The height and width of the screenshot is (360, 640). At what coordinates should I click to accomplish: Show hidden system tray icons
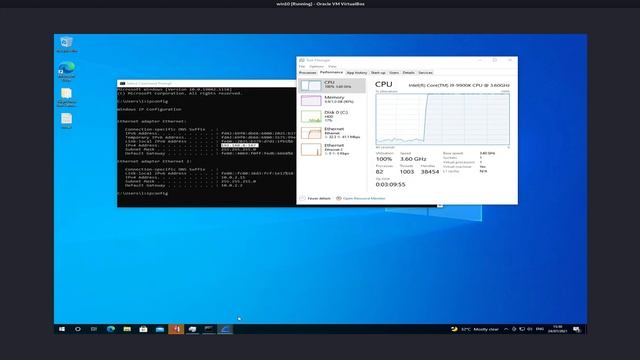pyautogui.click(x=506, y=329)
